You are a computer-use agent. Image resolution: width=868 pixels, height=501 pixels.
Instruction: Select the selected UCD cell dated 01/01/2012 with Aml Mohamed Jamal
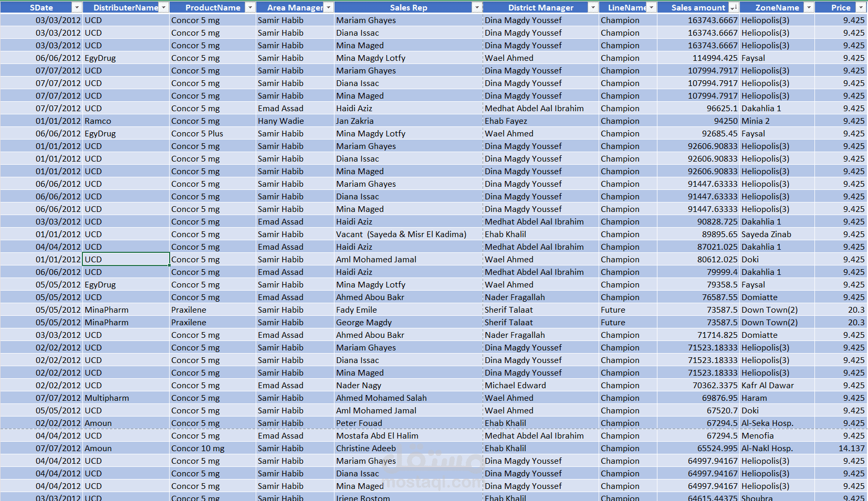(126, 259)
